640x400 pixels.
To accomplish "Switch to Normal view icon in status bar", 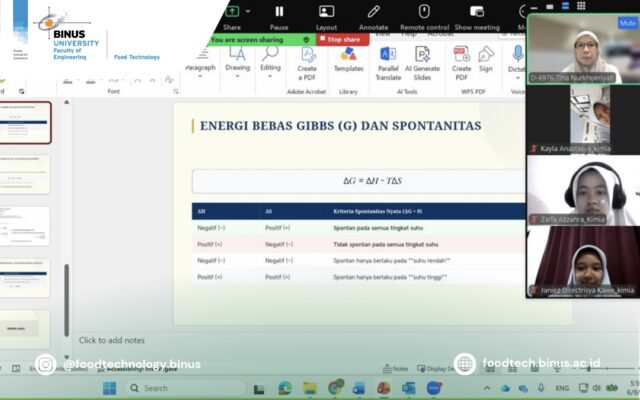I will 490,369.
